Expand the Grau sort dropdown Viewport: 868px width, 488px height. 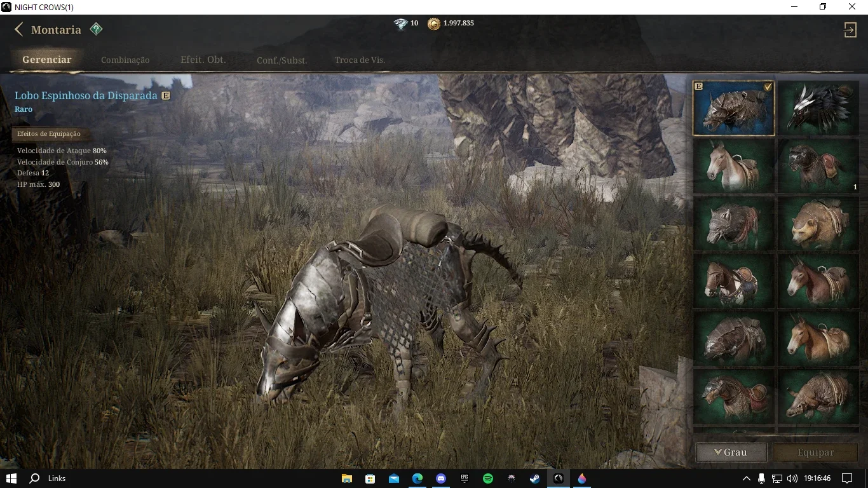tap(731, 452)
